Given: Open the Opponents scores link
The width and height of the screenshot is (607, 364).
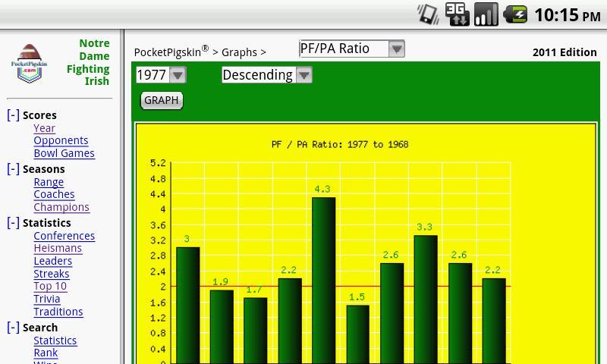Looking at the screenshot, I should pyautogui.click(x=61, y=140).
